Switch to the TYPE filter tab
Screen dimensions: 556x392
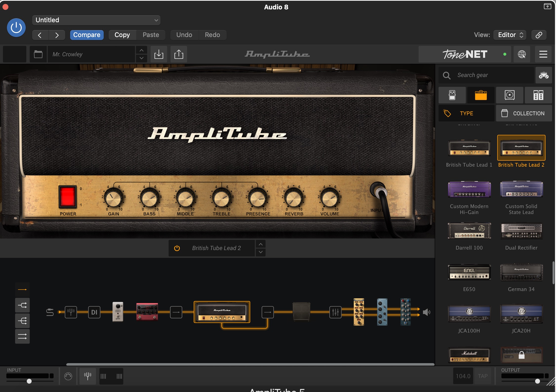tap(466, 113)
